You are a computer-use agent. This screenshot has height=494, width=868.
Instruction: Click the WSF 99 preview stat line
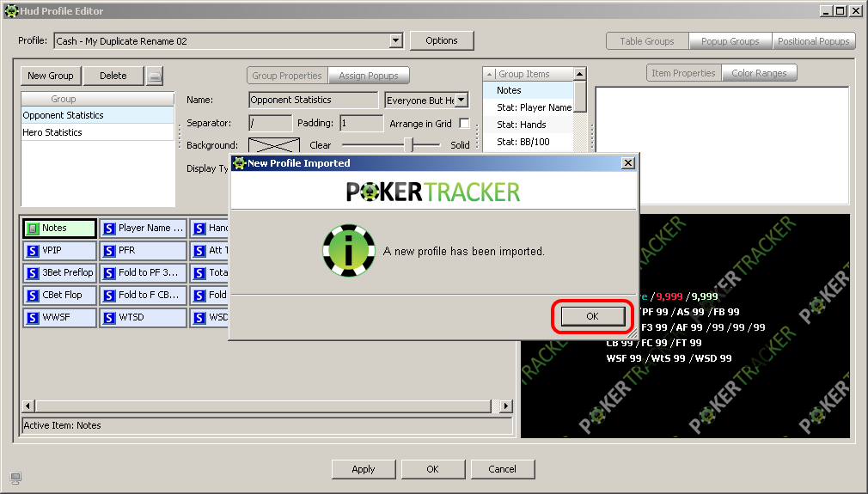669,358
